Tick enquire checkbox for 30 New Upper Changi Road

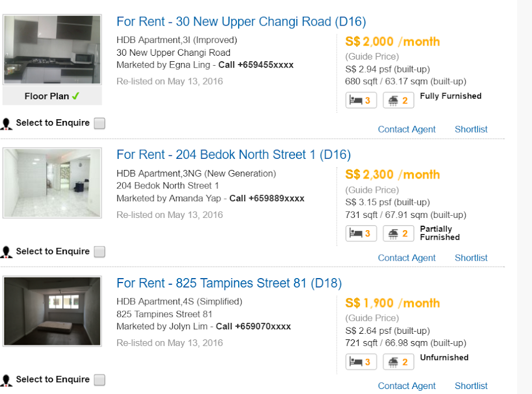pos(99,124)
